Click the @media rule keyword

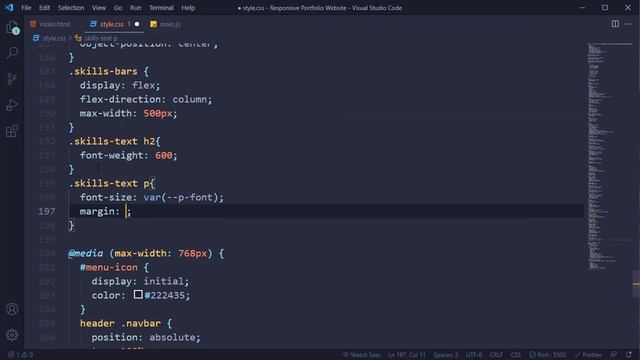click(86, 253)
